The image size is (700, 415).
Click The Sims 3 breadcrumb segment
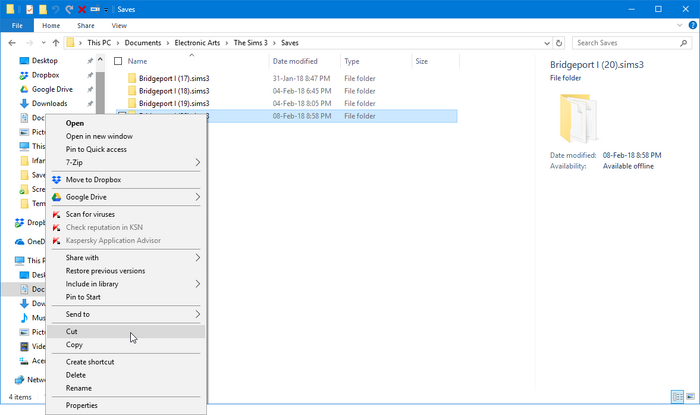click(250, 43)
